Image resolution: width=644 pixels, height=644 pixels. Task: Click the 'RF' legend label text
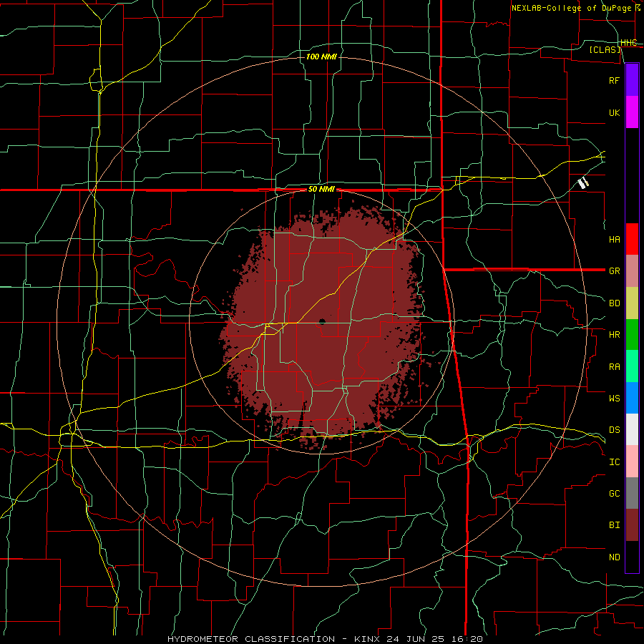point(614,80)
